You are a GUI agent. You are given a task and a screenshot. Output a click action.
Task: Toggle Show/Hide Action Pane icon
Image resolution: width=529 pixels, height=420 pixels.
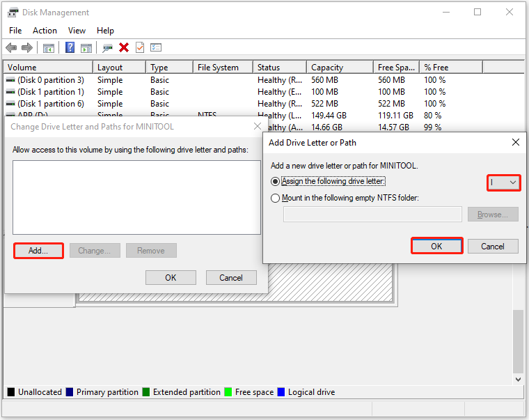pyautogui.click(x=86, y=48)
